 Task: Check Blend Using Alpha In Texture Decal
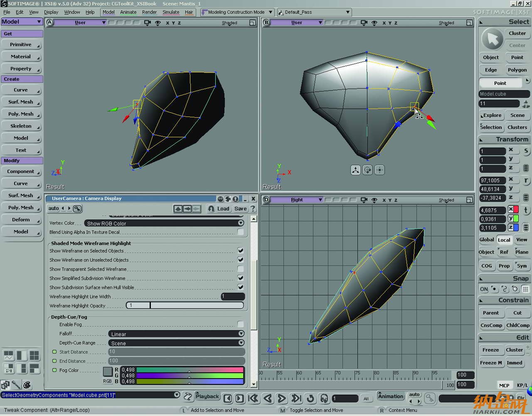point(240,232)
